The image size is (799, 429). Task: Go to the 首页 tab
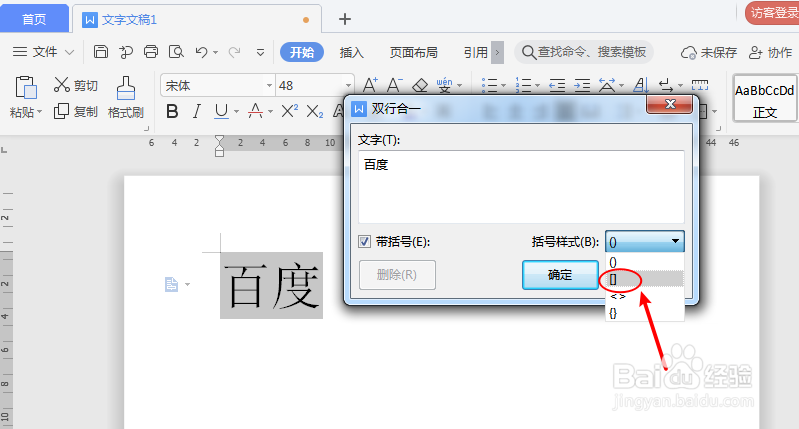point(34,19)
